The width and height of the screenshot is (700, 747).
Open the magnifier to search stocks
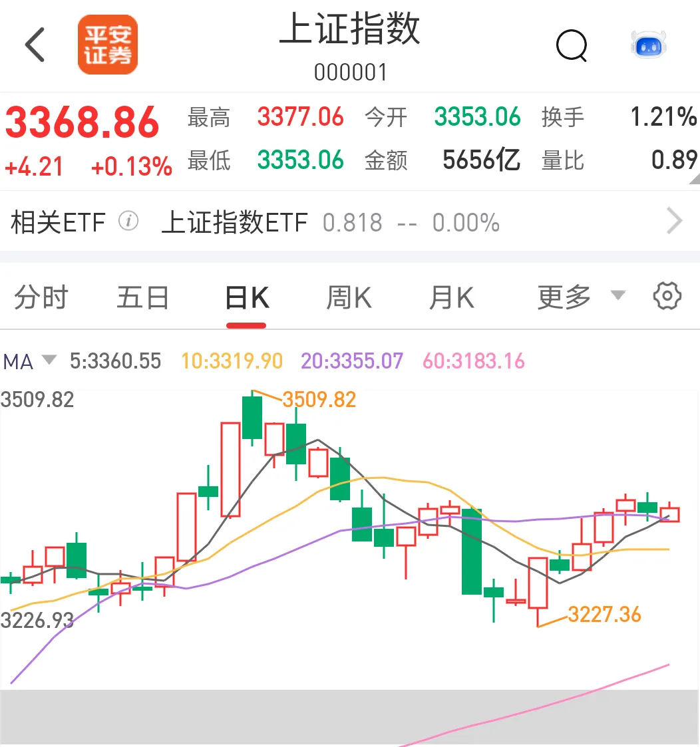coord(571,46)
